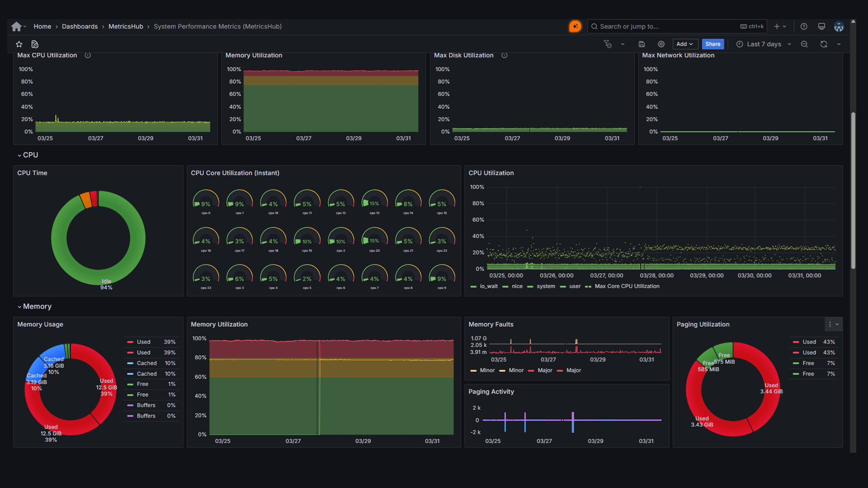Click the user legend color swatch
868x488 pixels.
[563, 287]
